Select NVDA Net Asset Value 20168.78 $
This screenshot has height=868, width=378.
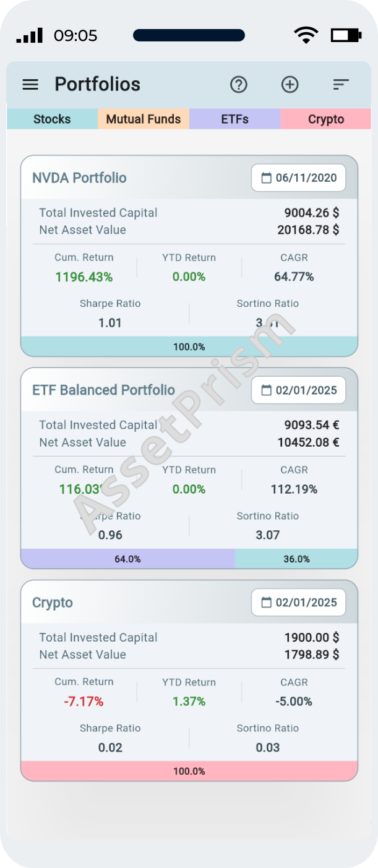tap(308, 230)
